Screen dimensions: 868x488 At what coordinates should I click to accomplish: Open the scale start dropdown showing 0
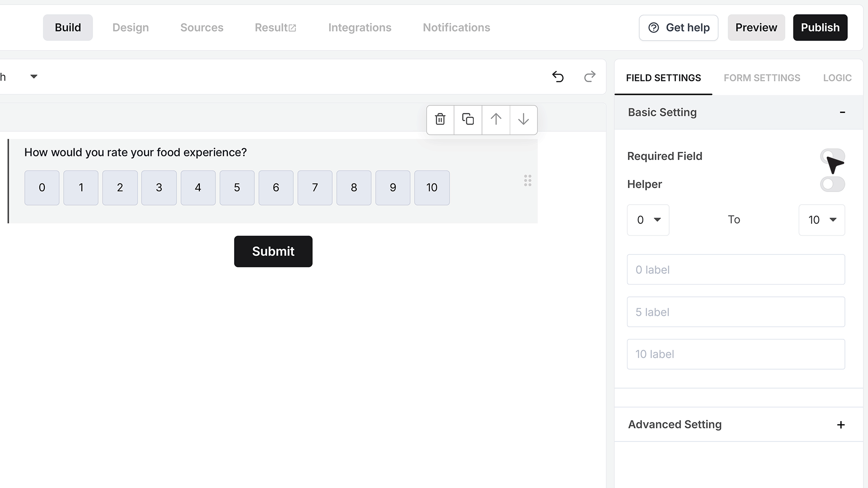point(648,220)
